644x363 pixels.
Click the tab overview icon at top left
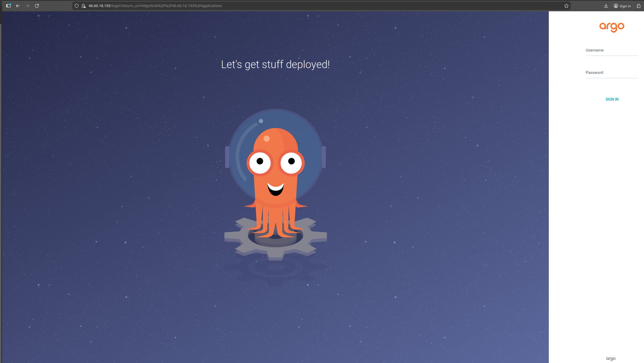[x=8, y=6]
